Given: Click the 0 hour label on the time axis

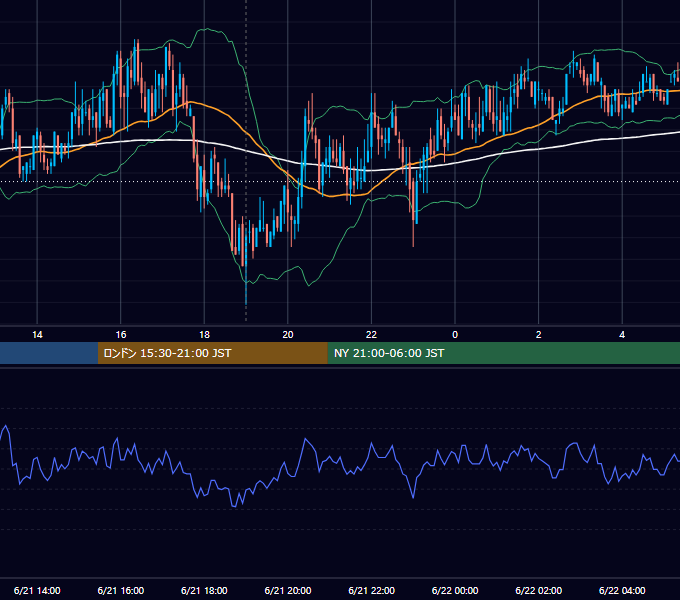Looking at the screenshot, I should (455, 335).
